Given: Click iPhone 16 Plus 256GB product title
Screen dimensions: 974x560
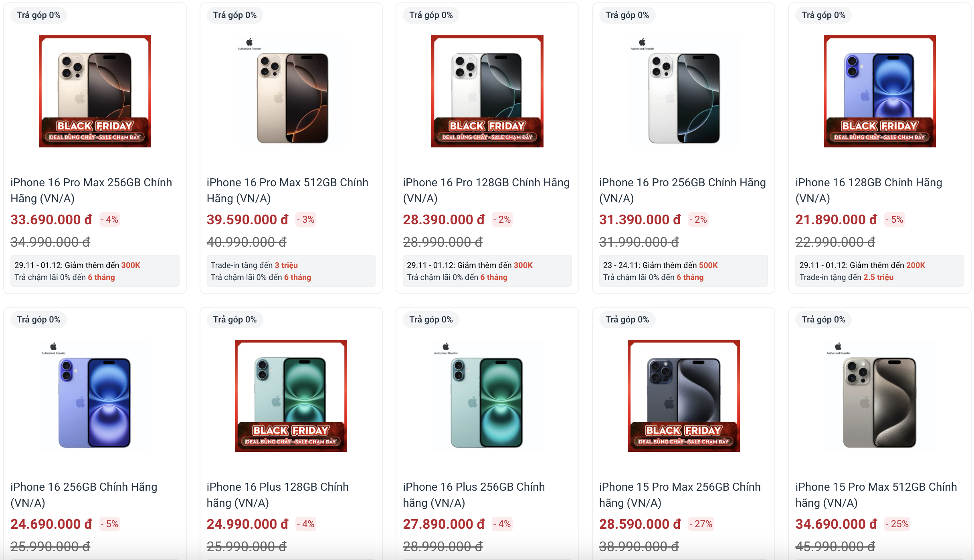Looking at the screenshot, I should (x=474, y=495).
